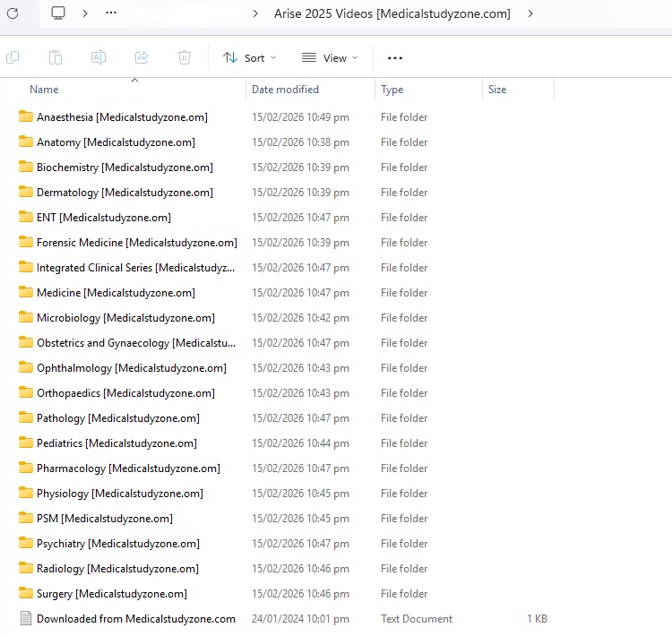This screenshot has height=636, width=672.
Task: Open the Sort dropdown menu
Action: pos(250,57)
